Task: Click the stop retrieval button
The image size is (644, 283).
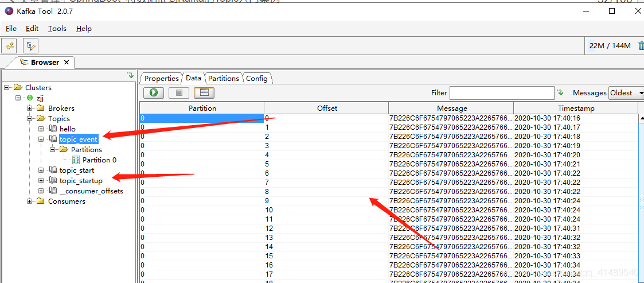Action: point(179,93)
